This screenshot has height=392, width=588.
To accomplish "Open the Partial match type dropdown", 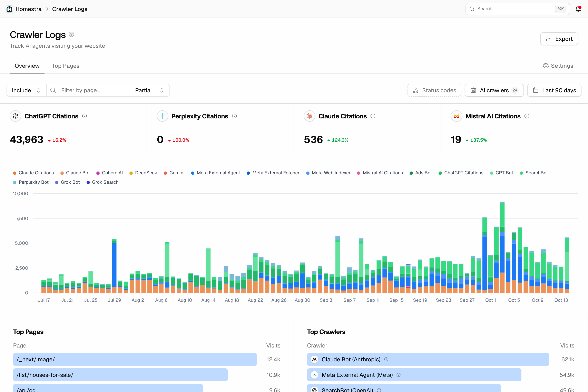I will [150, 90].
